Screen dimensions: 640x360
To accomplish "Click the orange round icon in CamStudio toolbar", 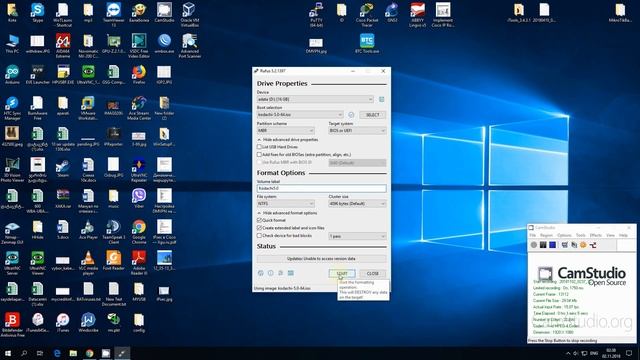I will 583,245.
